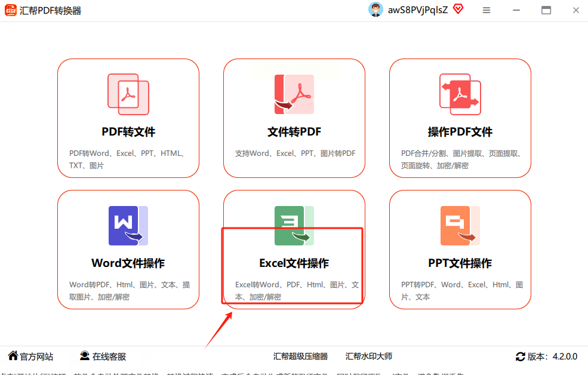Click the PPT文件操作 title

(460, 263)
